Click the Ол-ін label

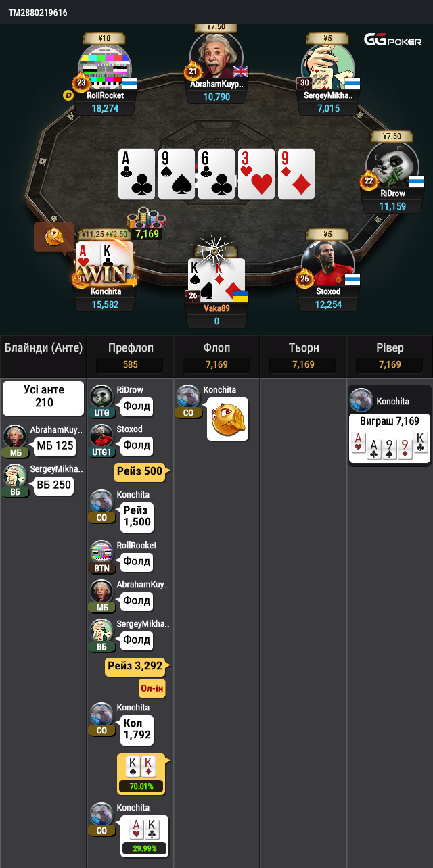[x=152, y=689]
